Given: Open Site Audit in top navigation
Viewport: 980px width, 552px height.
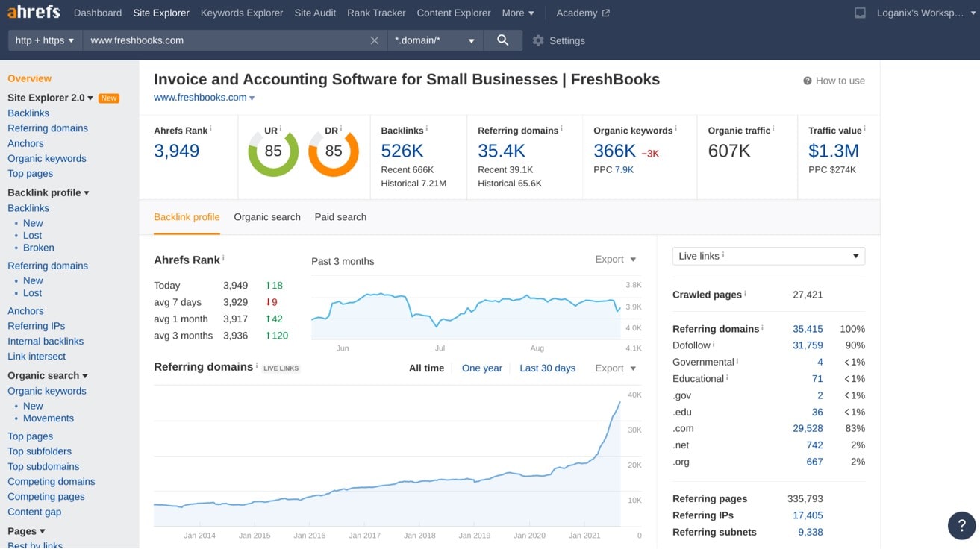Looking at the screenshot, I should (315, 13).
